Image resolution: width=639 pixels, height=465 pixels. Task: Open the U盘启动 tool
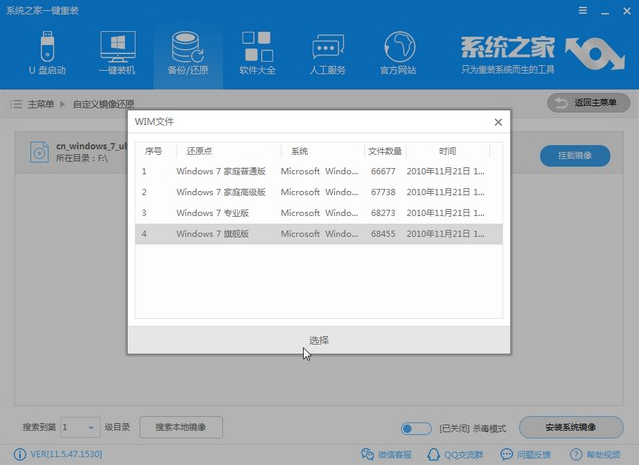47,53
